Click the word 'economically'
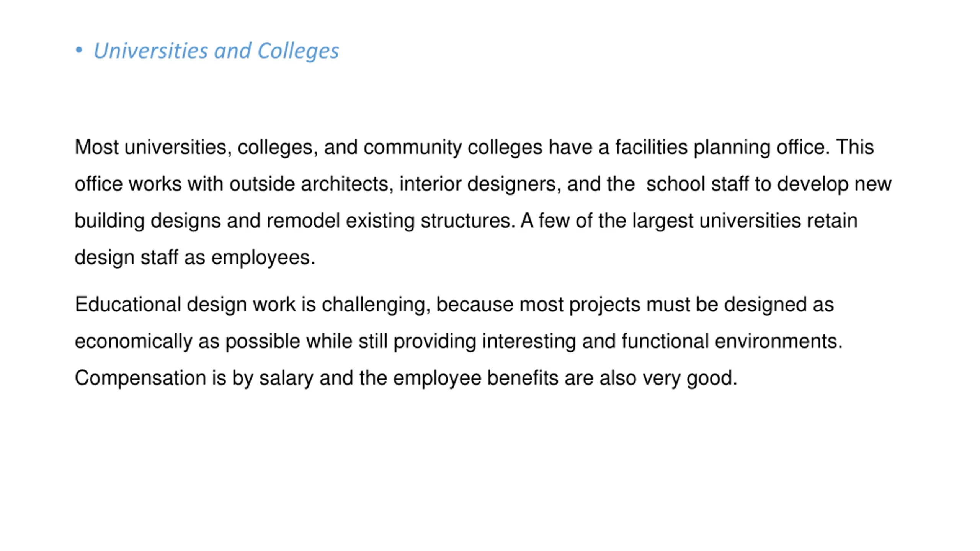This screenshot has width=980, height=551. [x=133, y=342]
